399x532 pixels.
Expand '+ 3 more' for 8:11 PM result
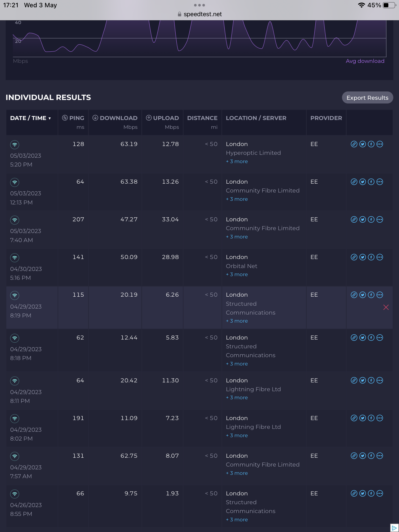click(237, 397)
